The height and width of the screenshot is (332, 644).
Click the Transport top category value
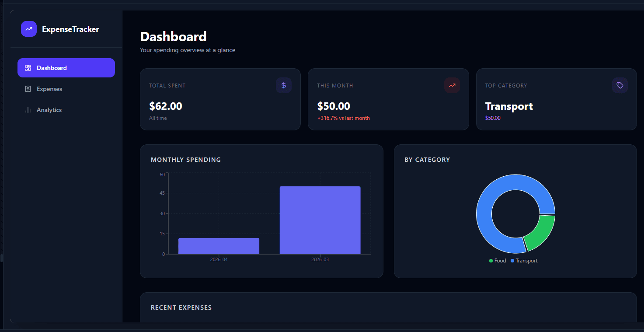click(509, 106)
